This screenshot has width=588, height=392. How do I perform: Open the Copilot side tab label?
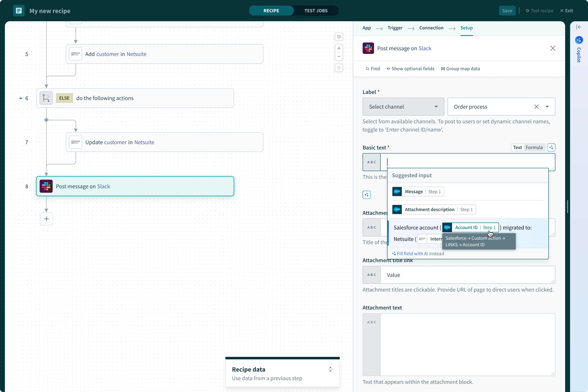point(579,55)
